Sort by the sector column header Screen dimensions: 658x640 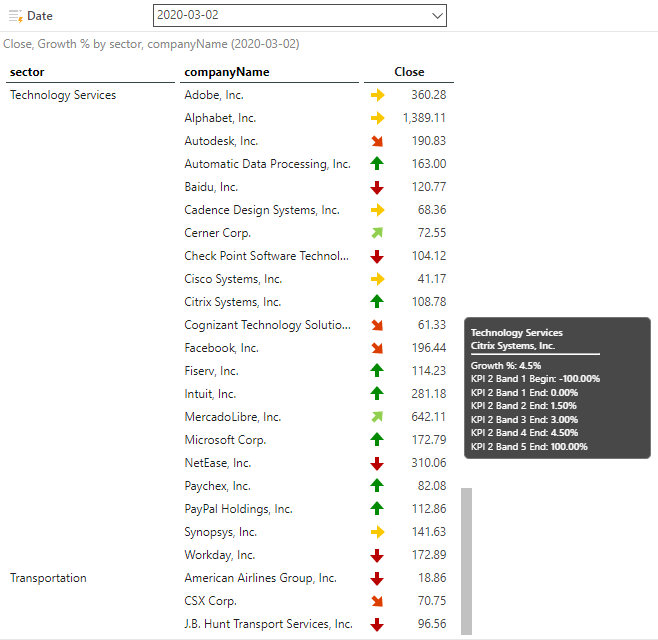(27, 72)
